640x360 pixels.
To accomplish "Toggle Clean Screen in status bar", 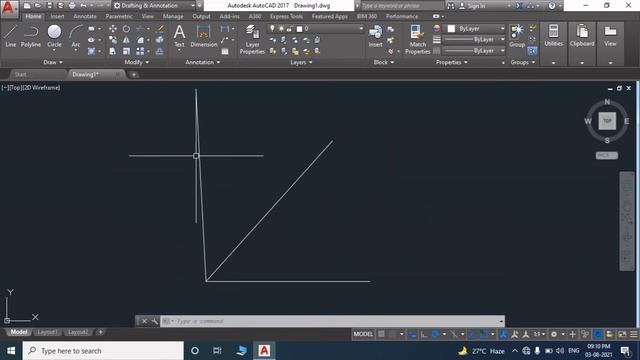I will [622, 334].
